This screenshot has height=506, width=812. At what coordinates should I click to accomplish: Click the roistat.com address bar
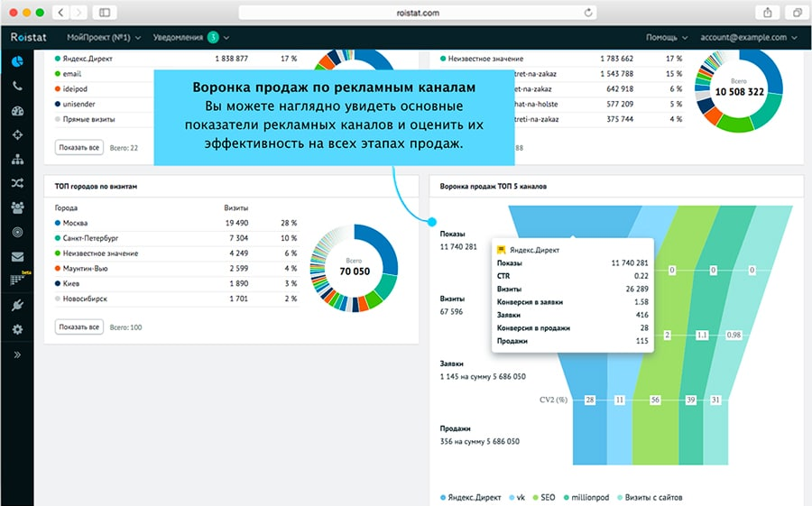pos(418,13)
